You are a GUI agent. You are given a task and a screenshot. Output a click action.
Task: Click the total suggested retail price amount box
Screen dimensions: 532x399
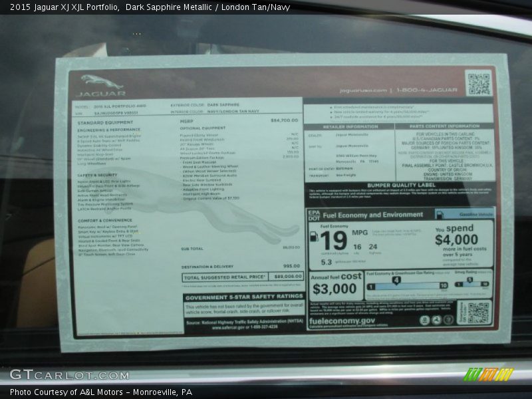point(286,276)
